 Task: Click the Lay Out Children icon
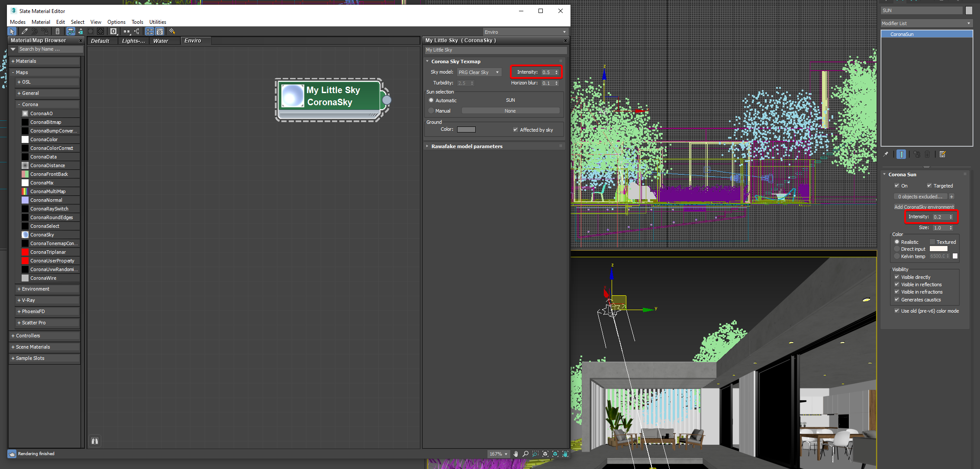tap(137, 31)
